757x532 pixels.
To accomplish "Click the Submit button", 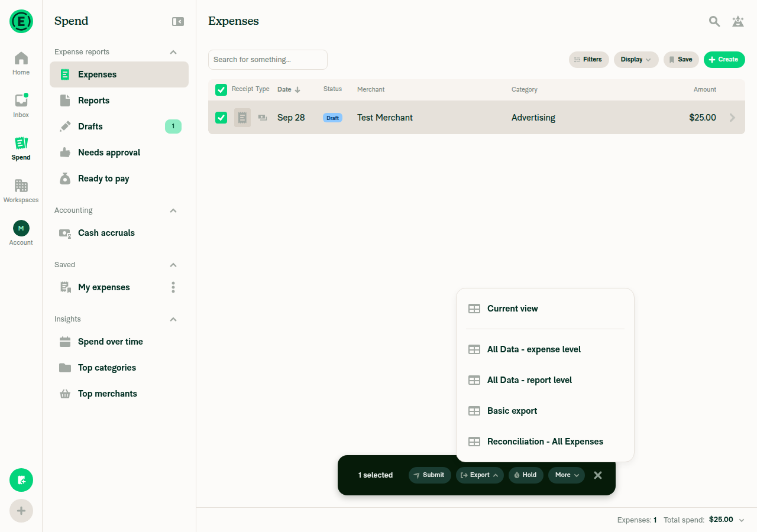I will pos(430,475).
